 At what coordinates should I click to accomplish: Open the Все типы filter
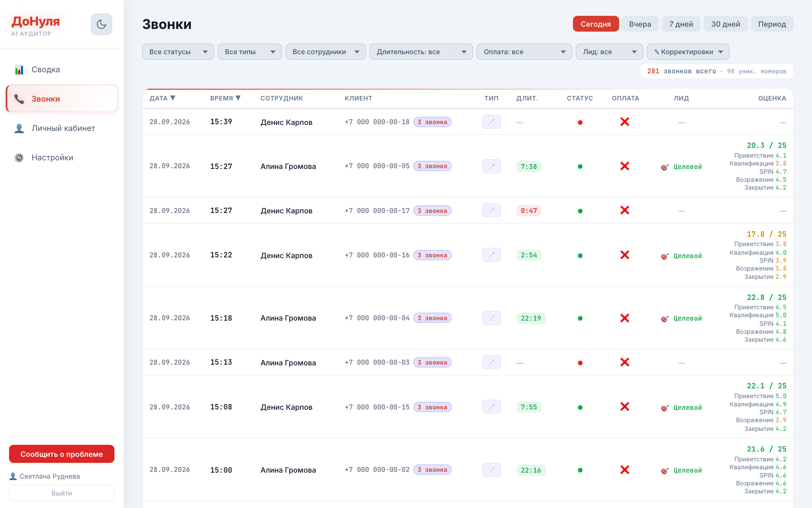coord(250,52)
